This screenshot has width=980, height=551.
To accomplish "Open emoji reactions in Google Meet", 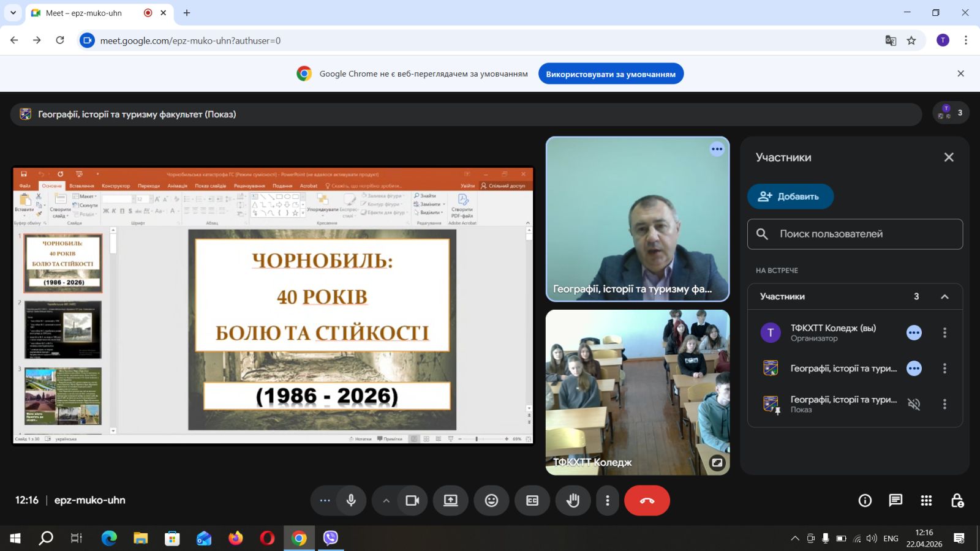I will 491,500.
